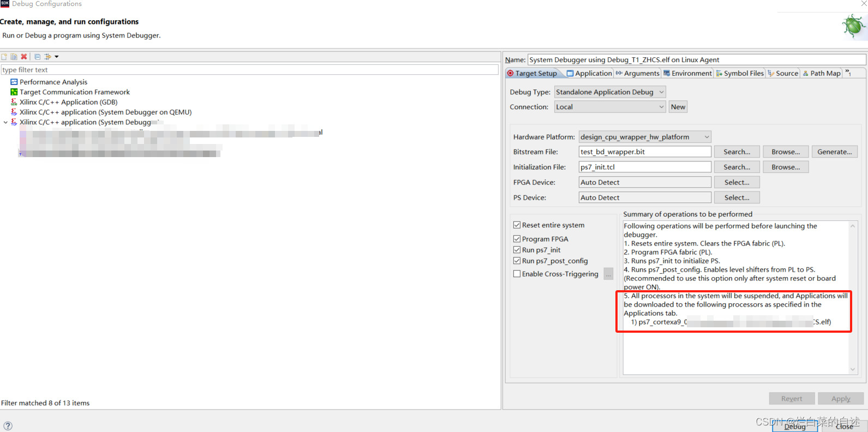This screenshot has width=868, height=432.
Task: Delete selected launch configuration with red X
Action: coord(24,57)
